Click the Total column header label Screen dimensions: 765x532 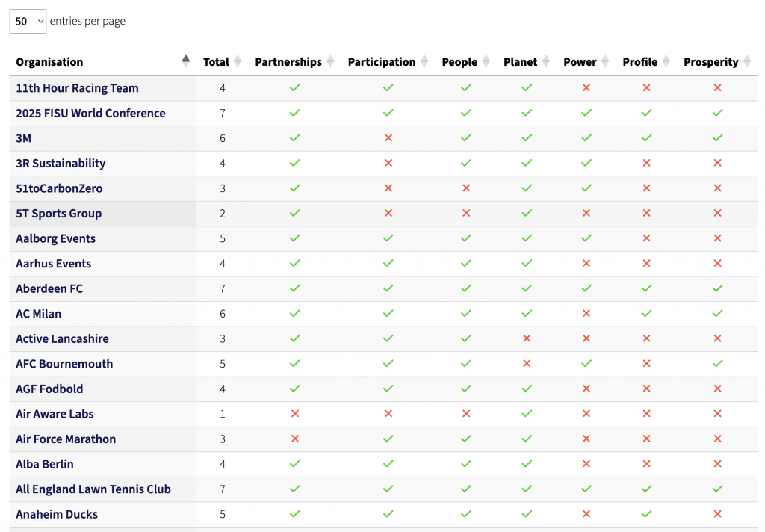(x=216, y=62)
